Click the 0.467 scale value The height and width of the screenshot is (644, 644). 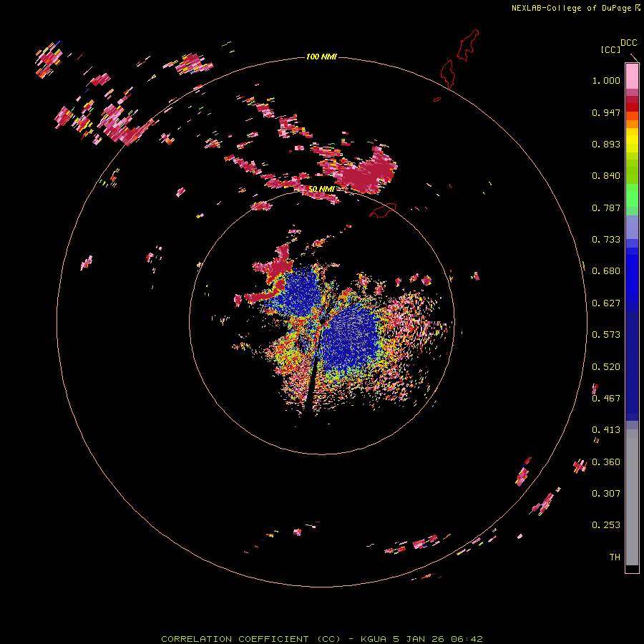tap(606, 399)
